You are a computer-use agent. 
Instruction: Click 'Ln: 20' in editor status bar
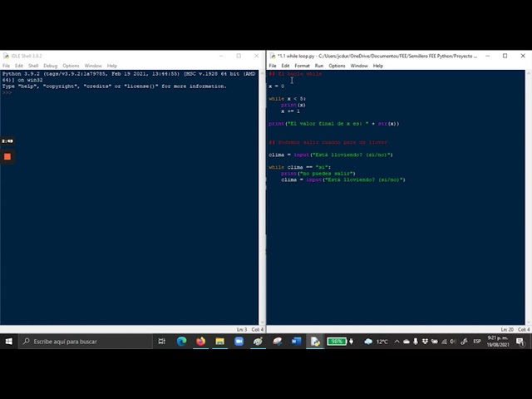(507, 329)
